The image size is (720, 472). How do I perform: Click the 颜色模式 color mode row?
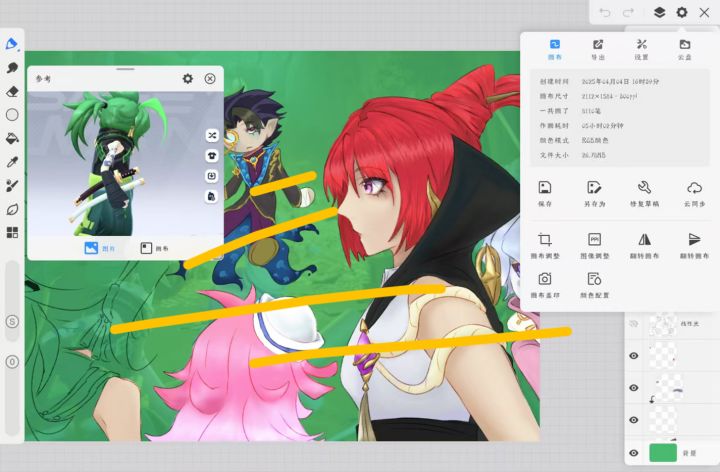pyautogui.click(x=619, y=140)
